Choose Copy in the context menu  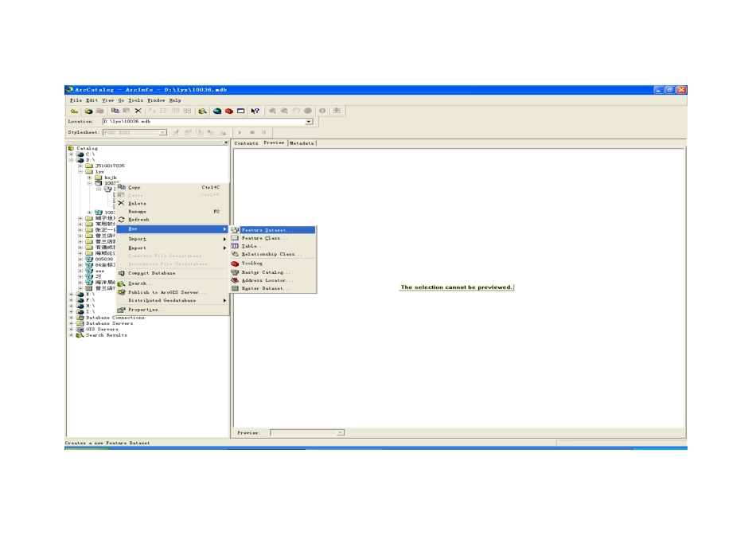(x=173, y=187)
